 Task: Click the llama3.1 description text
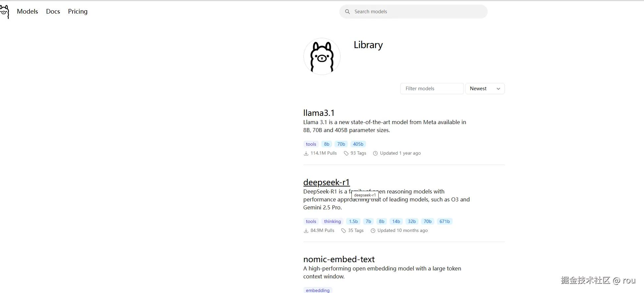click(x=385, y=126)
